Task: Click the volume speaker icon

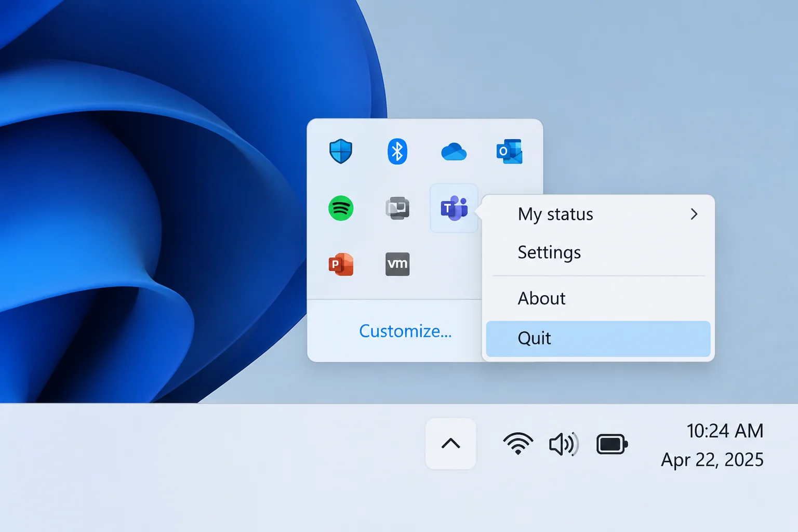Action: 564,444
